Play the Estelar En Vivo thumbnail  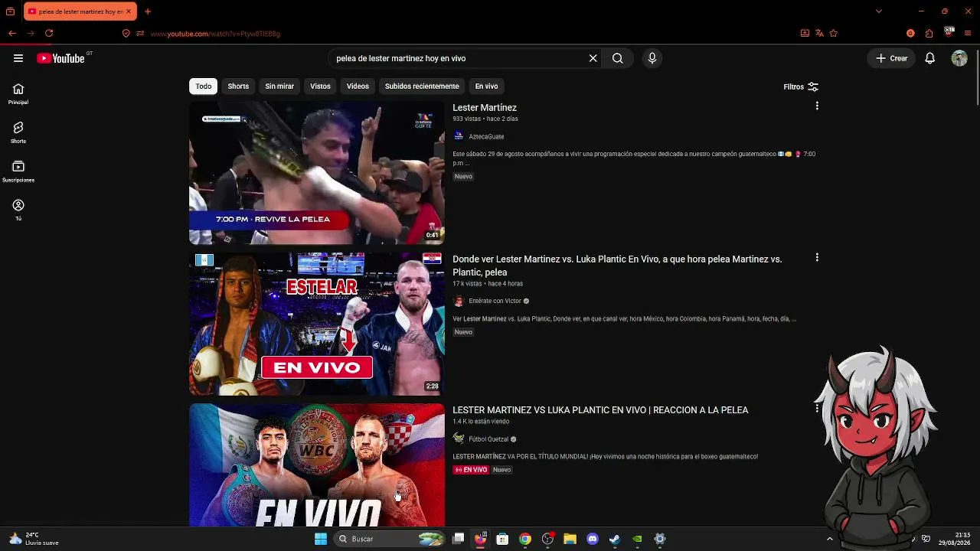tap(317, 324)
